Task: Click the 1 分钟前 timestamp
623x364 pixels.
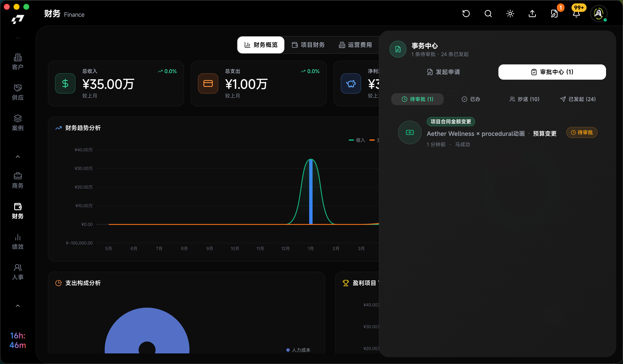Action: pos(436,144)
